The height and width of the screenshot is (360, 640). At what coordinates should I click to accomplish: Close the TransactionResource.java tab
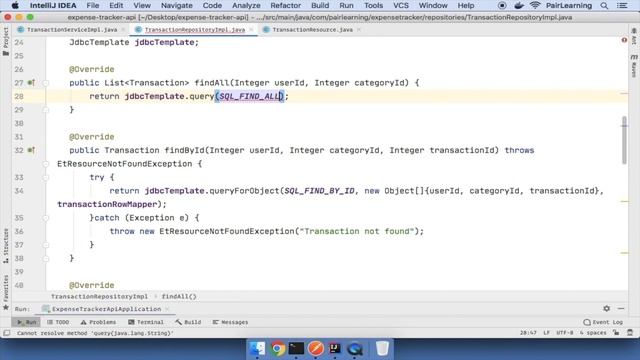[359, 30]
